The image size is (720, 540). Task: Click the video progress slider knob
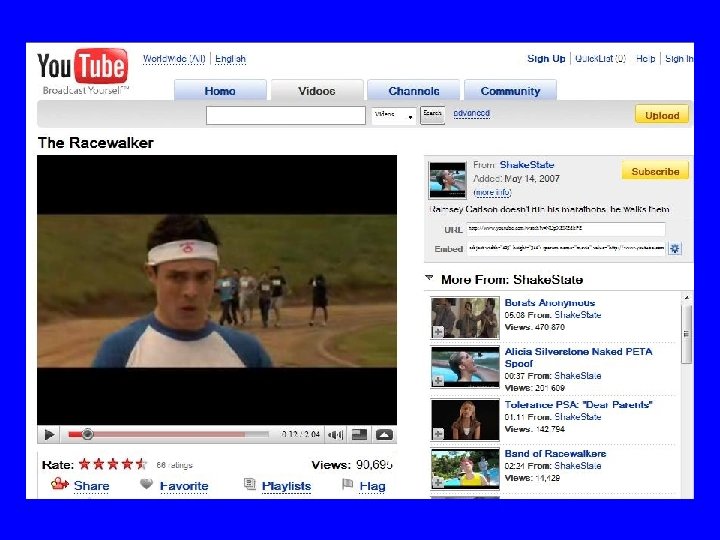tap(87, 434)
